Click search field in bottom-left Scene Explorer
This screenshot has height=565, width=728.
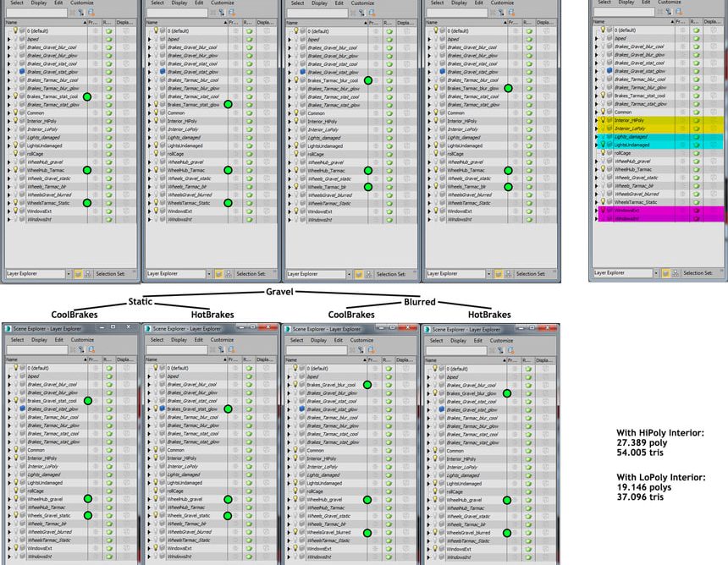coord(36,349)
